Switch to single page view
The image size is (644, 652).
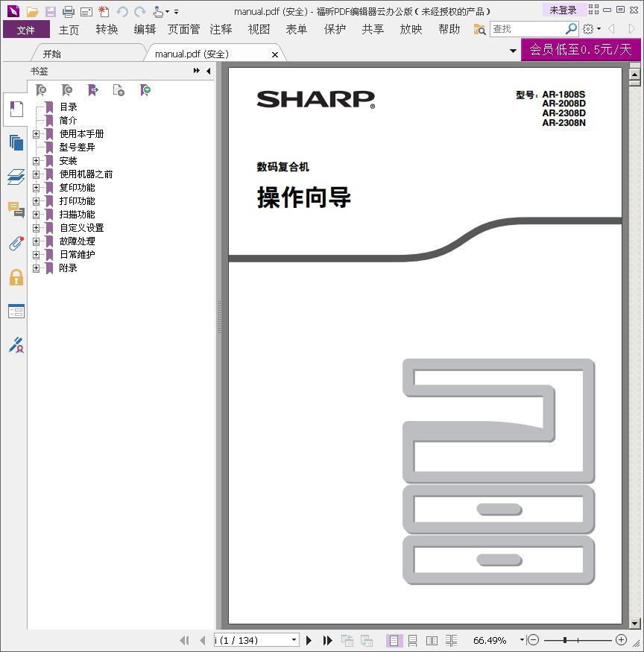click(x=394, y=640)
